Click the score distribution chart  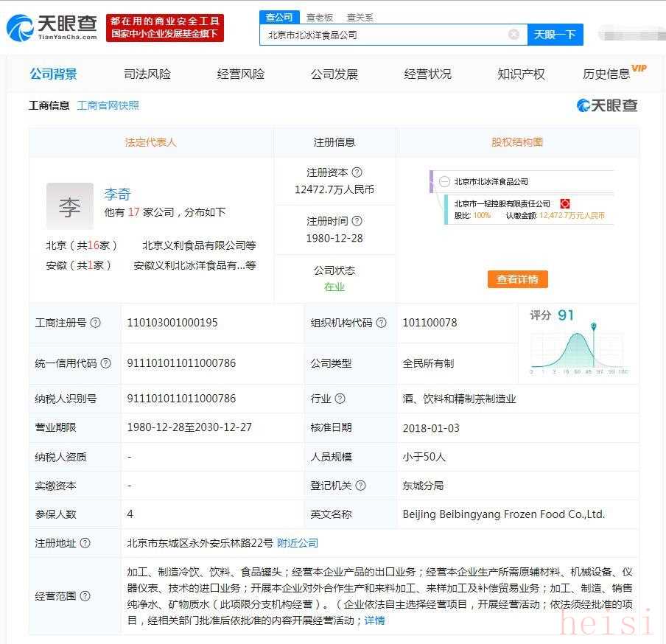[579, 349]
